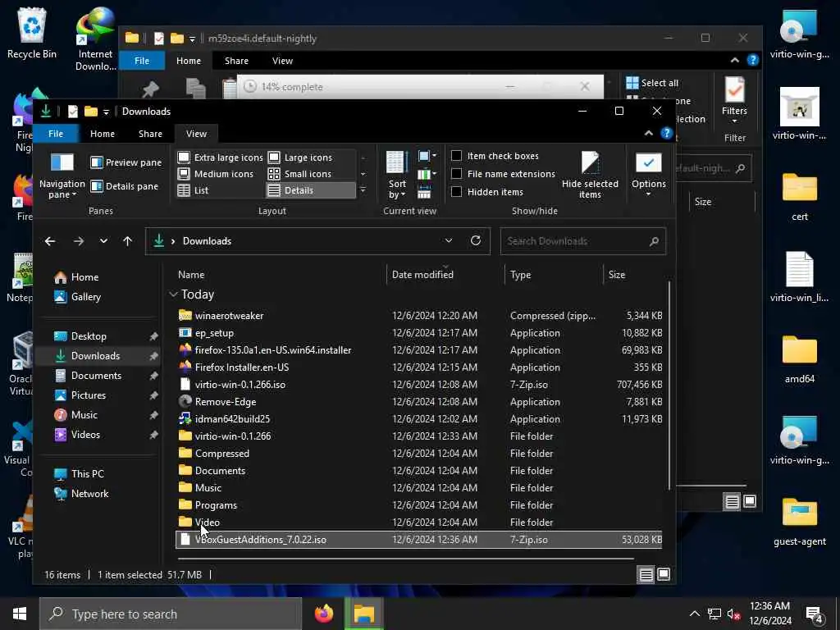Screen dimensions: 840x630
Task: Select virtio-win-0.1.266.iso file
Action: click(x=419, y=385)
